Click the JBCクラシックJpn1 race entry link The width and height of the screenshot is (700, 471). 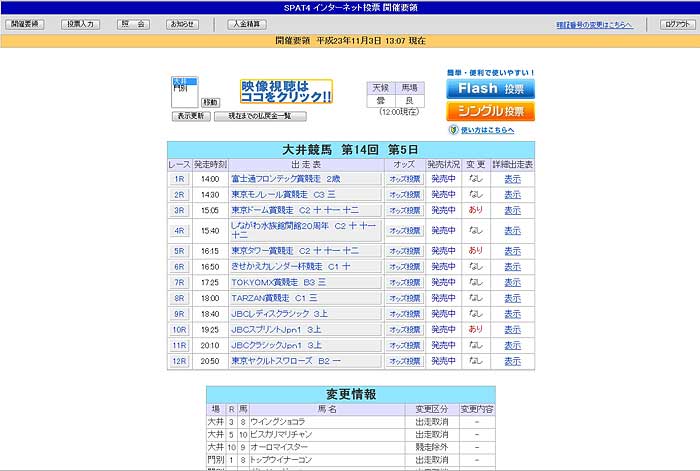[x=276, y=345]
